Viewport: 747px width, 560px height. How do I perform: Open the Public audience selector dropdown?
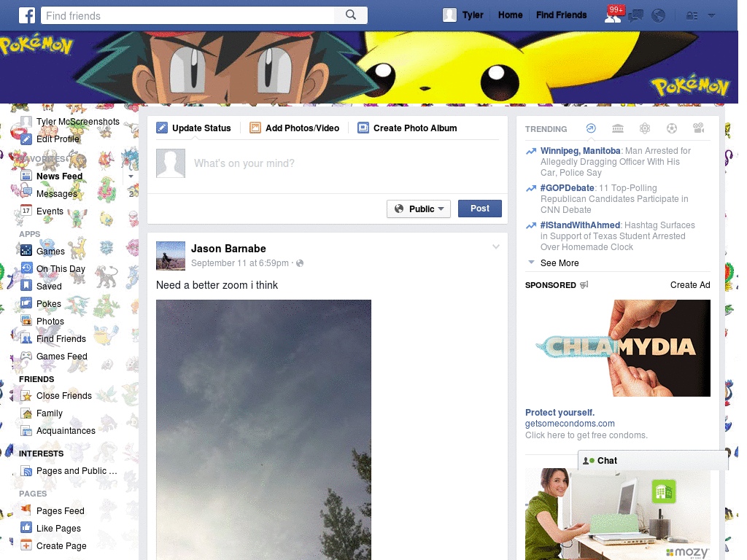[419, 209]
